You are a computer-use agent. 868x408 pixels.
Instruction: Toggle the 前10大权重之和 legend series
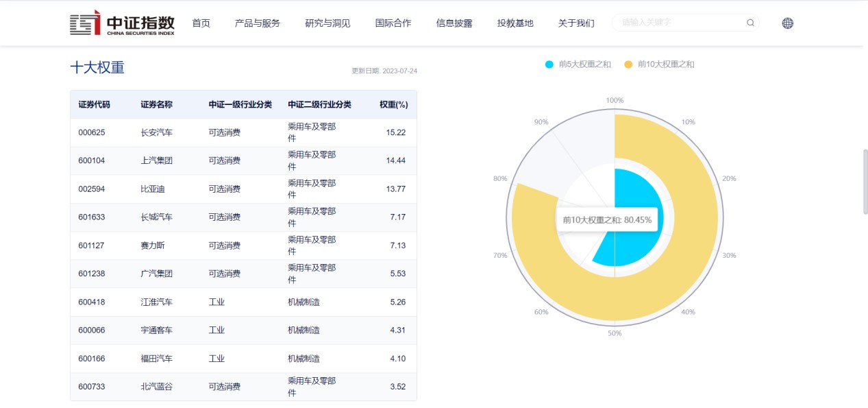pos(659,64)
